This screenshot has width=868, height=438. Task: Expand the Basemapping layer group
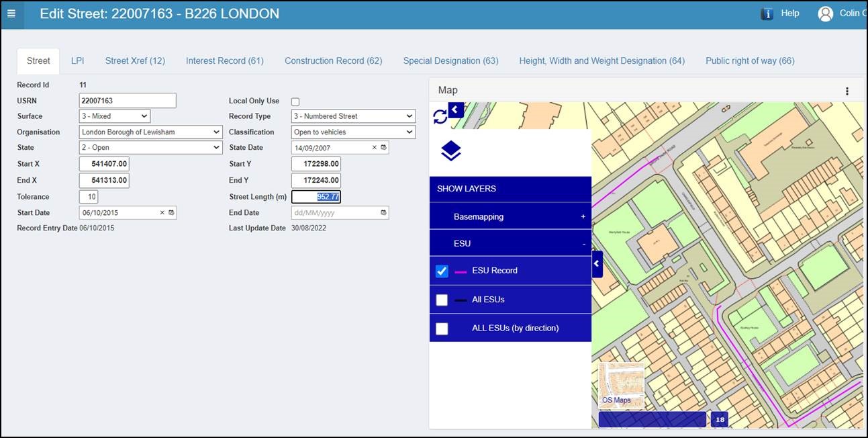[510, 216]
